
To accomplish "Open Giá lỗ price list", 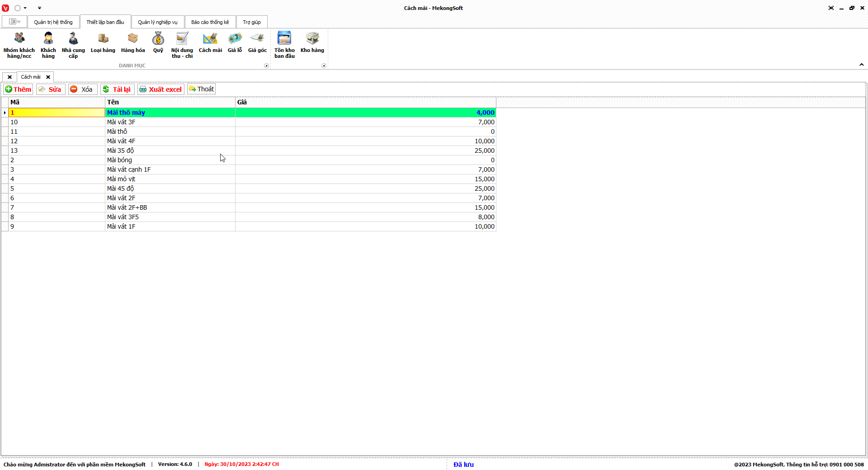I will [x=235, y=43].
